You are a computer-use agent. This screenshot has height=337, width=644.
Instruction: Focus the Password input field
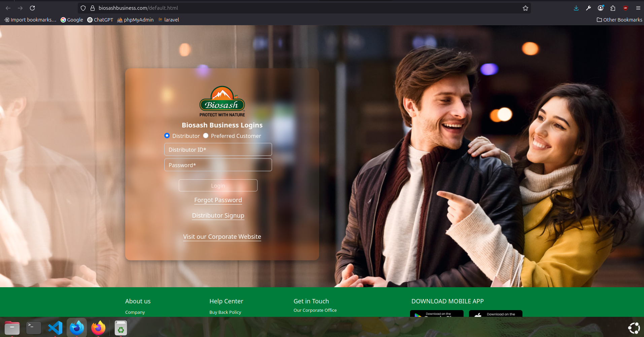218,165
